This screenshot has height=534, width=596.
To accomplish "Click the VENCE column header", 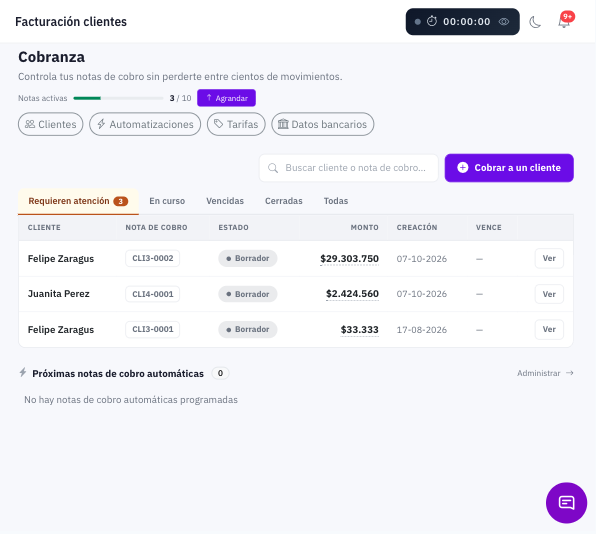I will click(x=488, y=228).
